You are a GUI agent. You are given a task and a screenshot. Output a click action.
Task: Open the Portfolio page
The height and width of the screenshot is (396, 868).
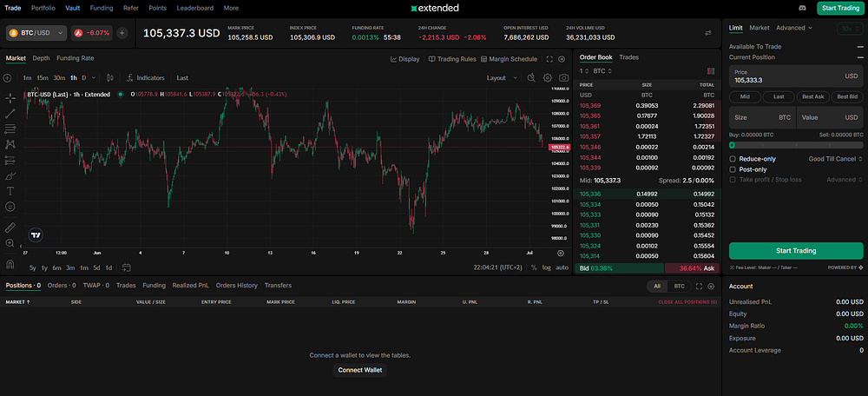point(43,9)
